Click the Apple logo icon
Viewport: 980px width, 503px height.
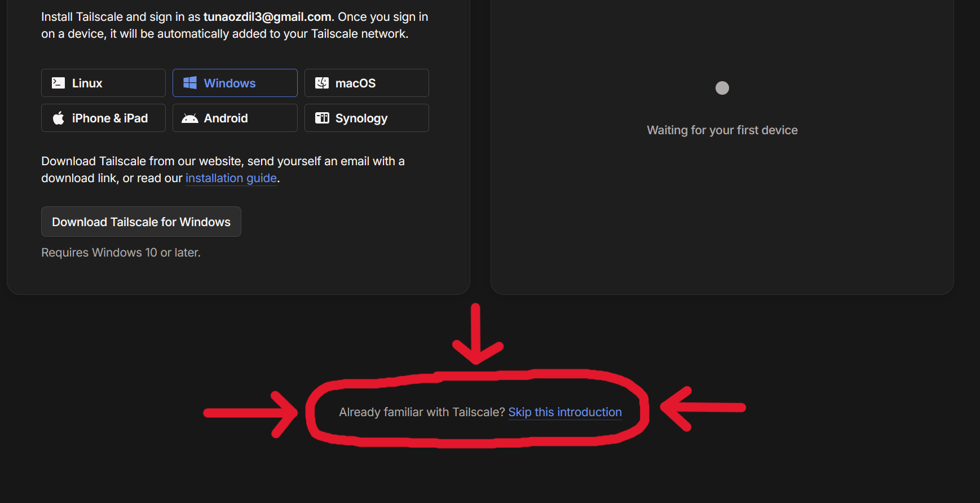click(x=58, y=118)
